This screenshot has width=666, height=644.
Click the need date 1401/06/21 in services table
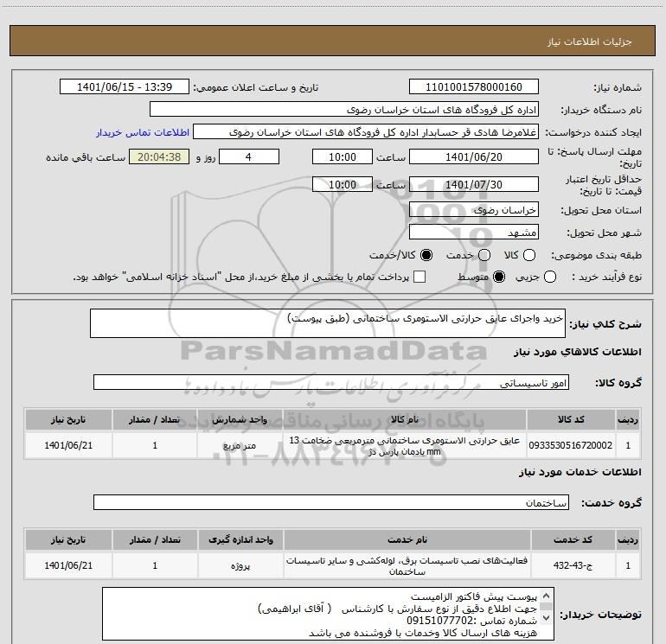pyautogui.click(x=68, y=565)
